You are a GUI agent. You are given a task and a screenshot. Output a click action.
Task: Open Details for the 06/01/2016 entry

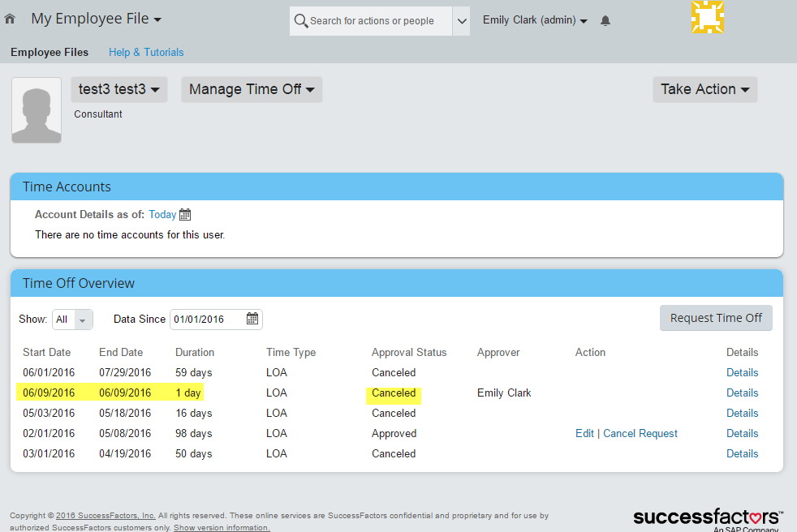pyautogui.click(x=742, y=372)
